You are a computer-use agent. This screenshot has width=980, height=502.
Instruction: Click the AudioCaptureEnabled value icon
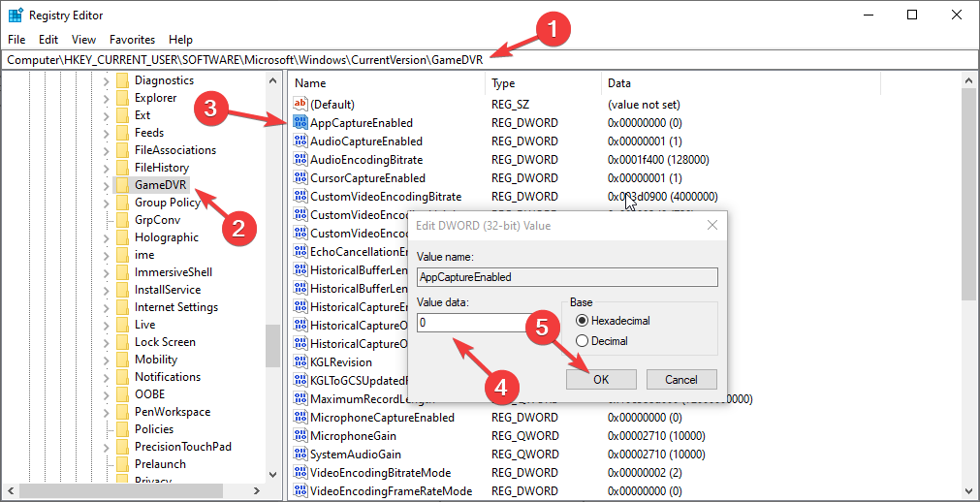pyautogui.click(x=300, y=141)
